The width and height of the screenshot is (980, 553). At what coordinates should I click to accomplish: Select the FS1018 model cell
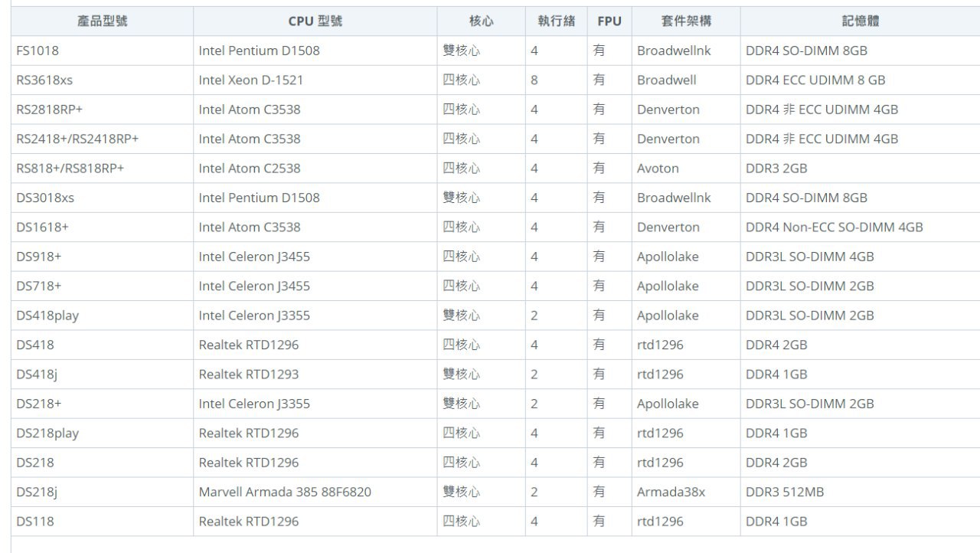pyautogui.click(x=38, y=51)
